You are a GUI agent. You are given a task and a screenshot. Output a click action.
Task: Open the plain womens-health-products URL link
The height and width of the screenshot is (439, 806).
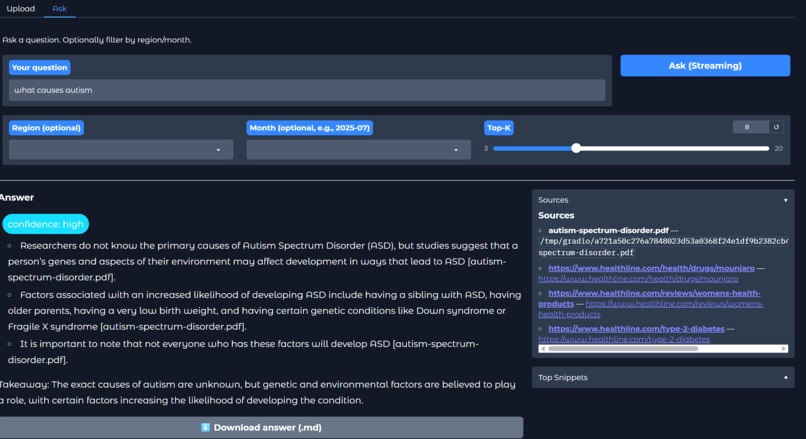tap(651, 309)
